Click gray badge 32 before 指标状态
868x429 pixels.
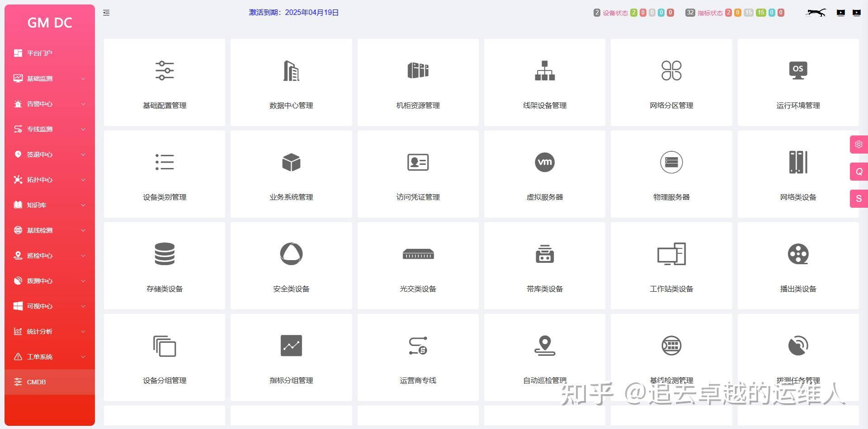pos(690,13)
